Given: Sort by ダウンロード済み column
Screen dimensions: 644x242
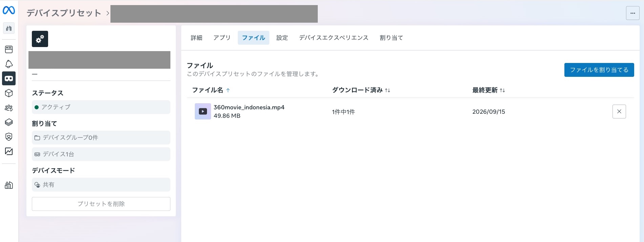Looking at the screenshot, I should point(361,90).
